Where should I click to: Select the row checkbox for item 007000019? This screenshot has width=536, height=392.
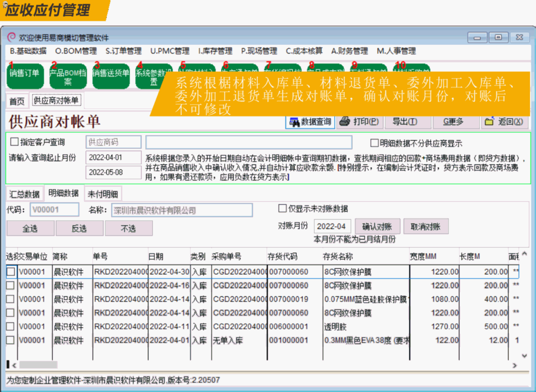11,299
